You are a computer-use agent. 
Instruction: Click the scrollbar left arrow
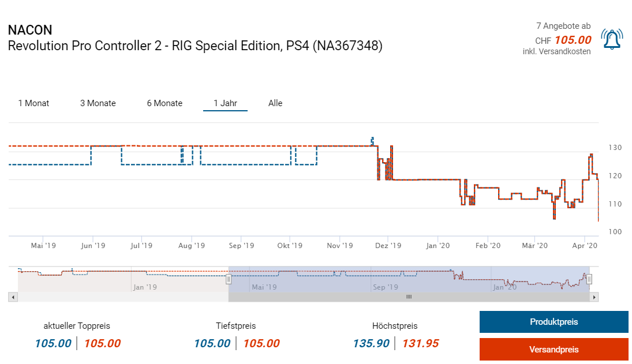pos(14,297)
